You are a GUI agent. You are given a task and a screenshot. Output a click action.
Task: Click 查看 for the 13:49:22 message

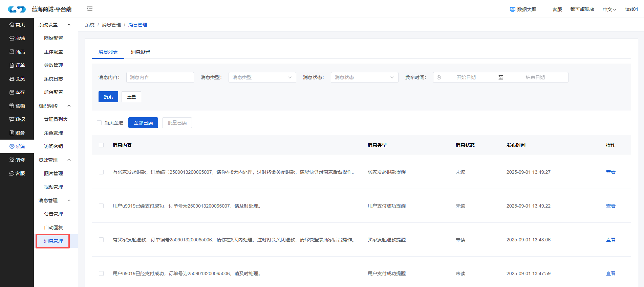[611, 206]
